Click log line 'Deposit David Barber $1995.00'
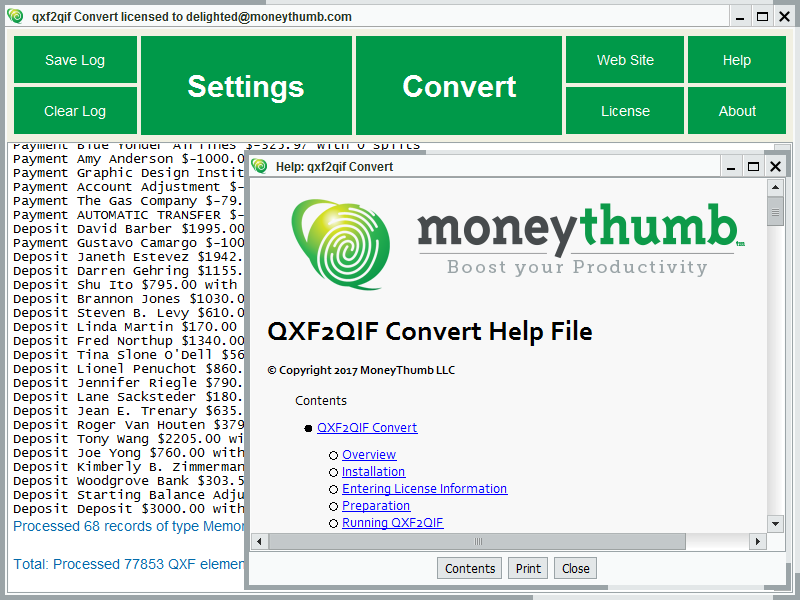This screenshot has width=800, height=600. pyautogui.click(x=129, y=229)
